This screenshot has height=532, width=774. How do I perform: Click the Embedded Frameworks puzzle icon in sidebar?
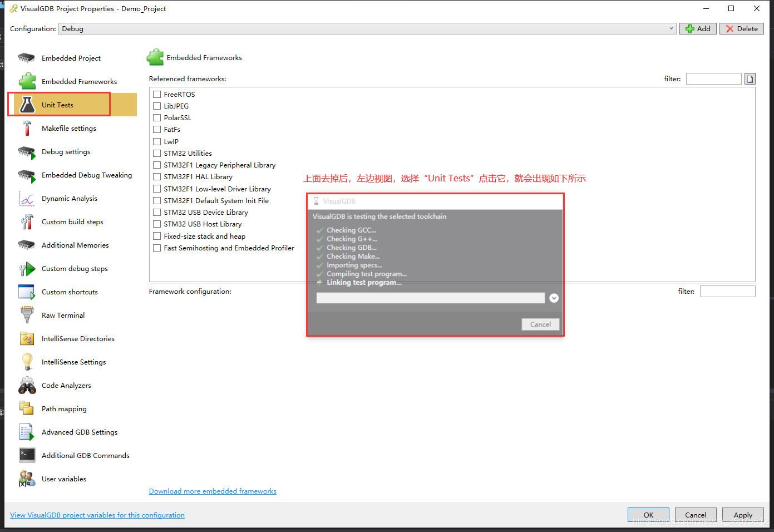pos(27,81)
